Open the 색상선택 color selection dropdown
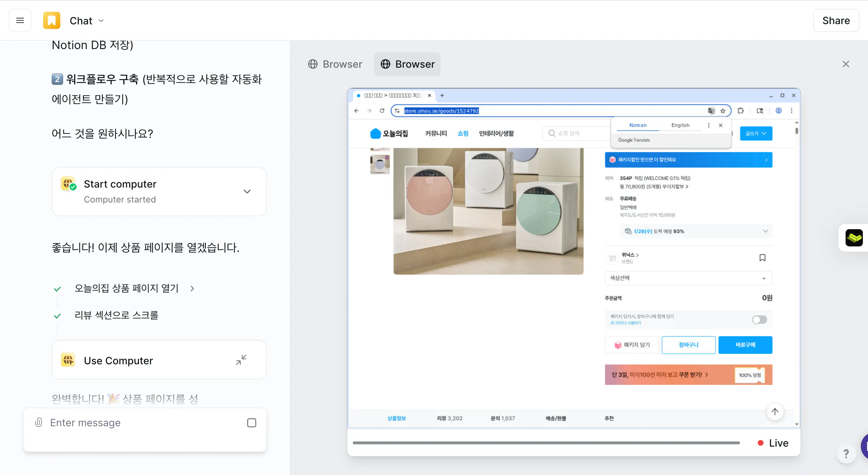The width and height of the screenshot is (868, 475). [688, 278]
